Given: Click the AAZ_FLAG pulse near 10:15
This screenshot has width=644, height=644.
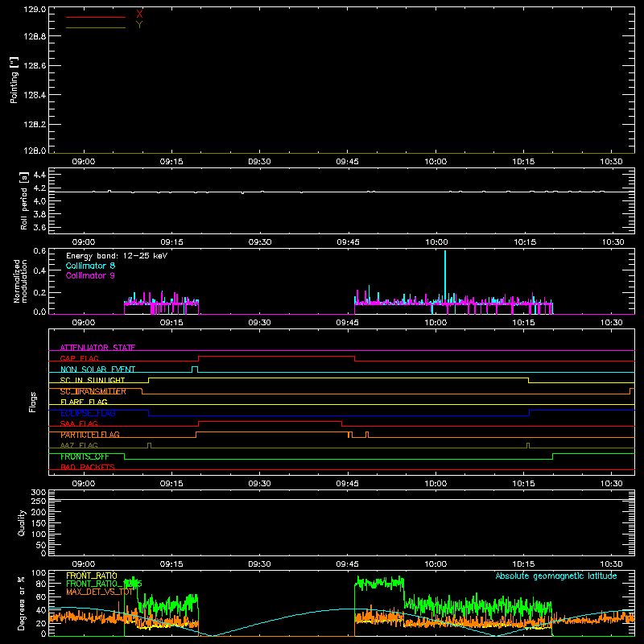Looking at the screenshot, I should [528, 446].
